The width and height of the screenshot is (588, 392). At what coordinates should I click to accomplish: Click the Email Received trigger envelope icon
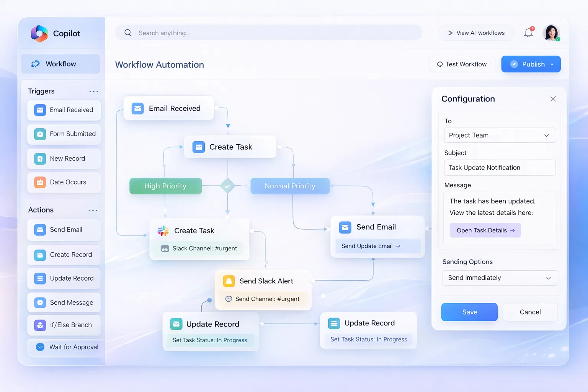pyautogui.click(x=40, y=110)
